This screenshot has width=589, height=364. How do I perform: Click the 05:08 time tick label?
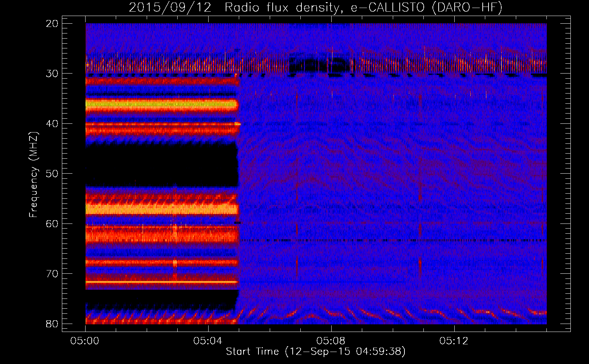point(331,341)
